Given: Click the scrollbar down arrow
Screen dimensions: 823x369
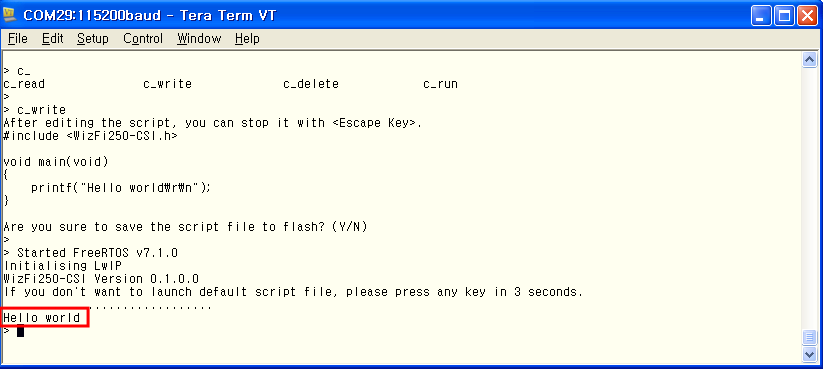Looking at the screenshot, I should pyautogui.click(x=809, y=354).
